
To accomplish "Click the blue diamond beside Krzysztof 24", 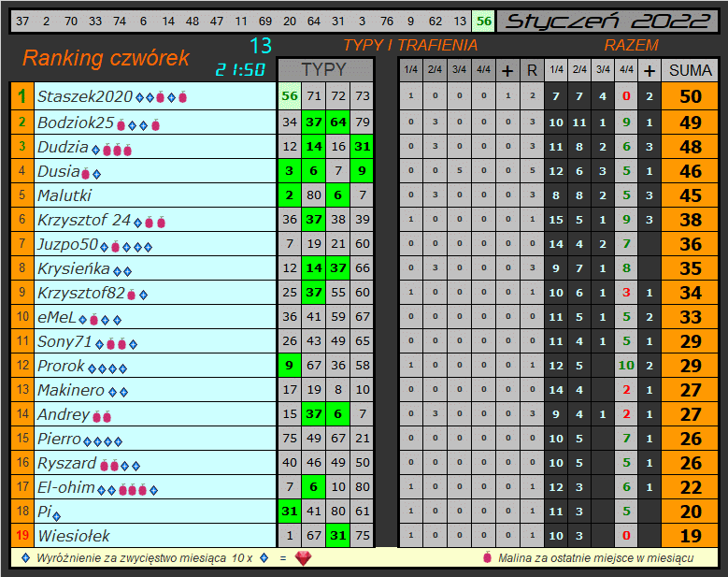I will tap(138, 223).
